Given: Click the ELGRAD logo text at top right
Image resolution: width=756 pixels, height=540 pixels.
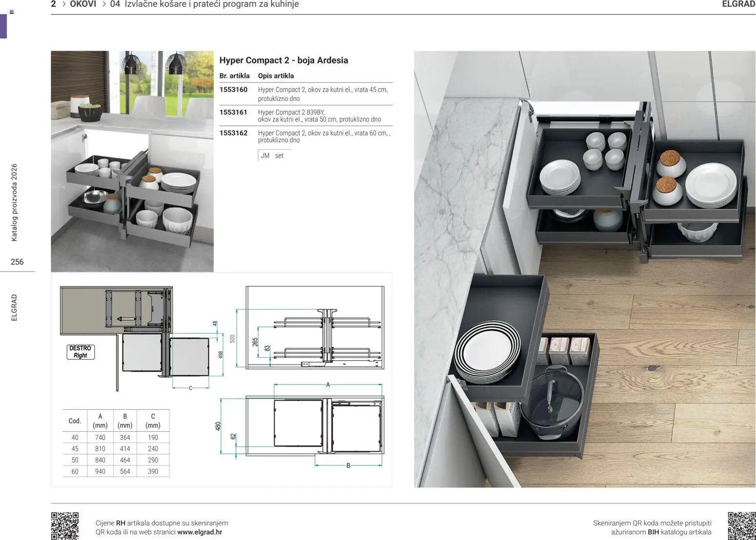Looking at the screenshot, I should pos(738,4).
